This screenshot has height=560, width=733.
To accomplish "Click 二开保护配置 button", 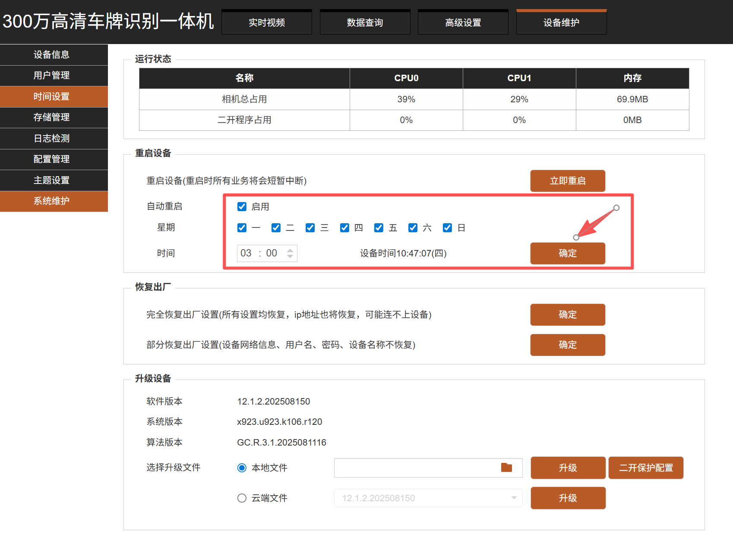I will pos(646,468).
